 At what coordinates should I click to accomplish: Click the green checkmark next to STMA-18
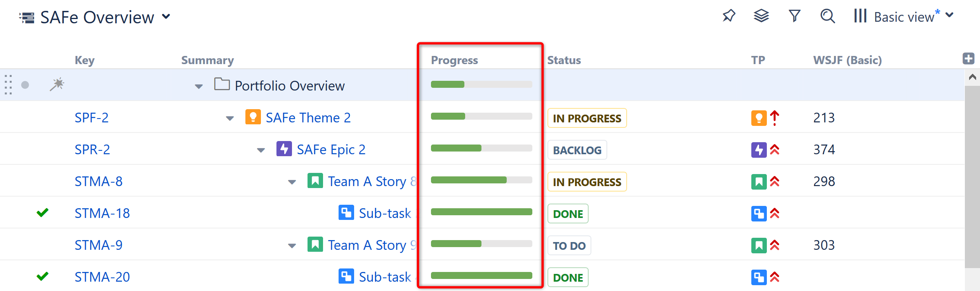click(42, 213)
